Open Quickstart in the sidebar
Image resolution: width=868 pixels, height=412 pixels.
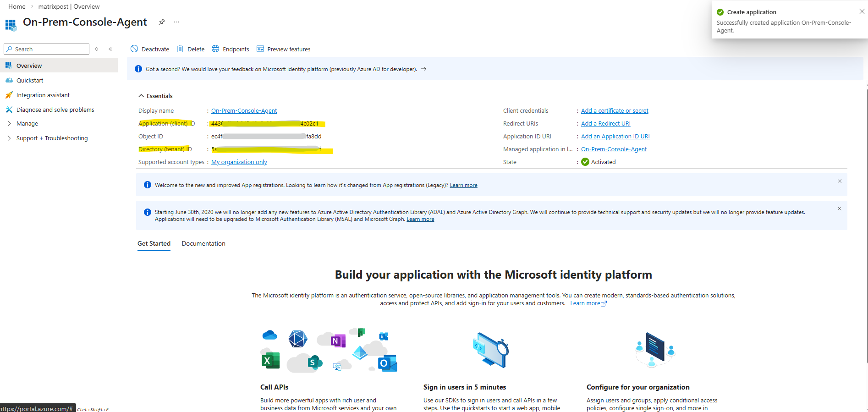coord(30,80)
